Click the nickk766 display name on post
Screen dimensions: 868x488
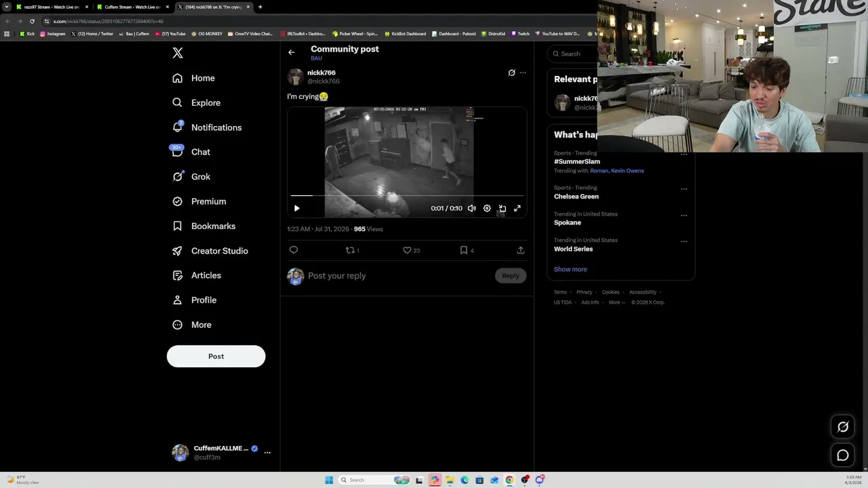click(321, 73)
